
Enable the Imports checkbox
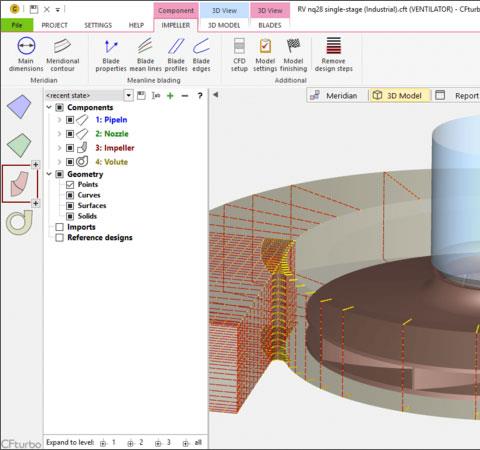click(x=60, y=227)
